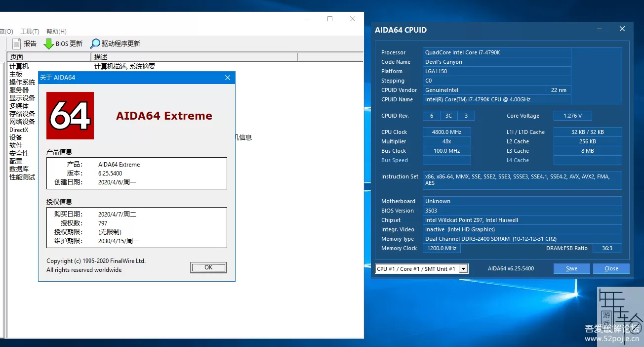Select 存储设备 in the tree
The height and width of the screenshot is (347, 644).
(x=22, y=114)
